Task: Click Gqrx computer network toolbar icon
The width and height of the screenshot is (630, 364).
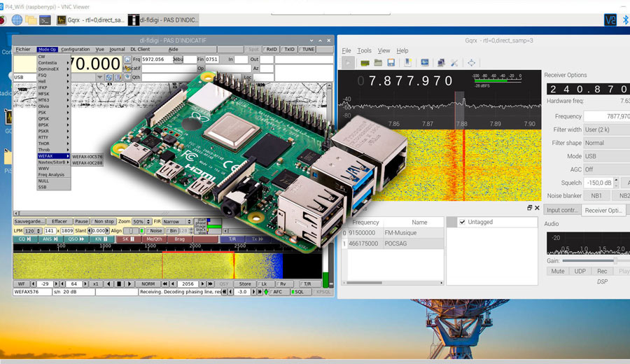Action: [x=441, y=63]
